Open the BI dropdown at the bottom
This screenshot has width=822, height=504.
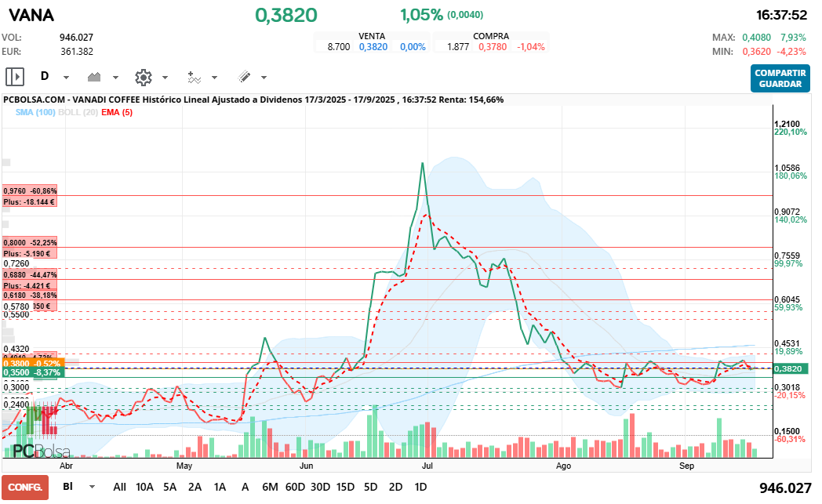[x=78, y=487]
